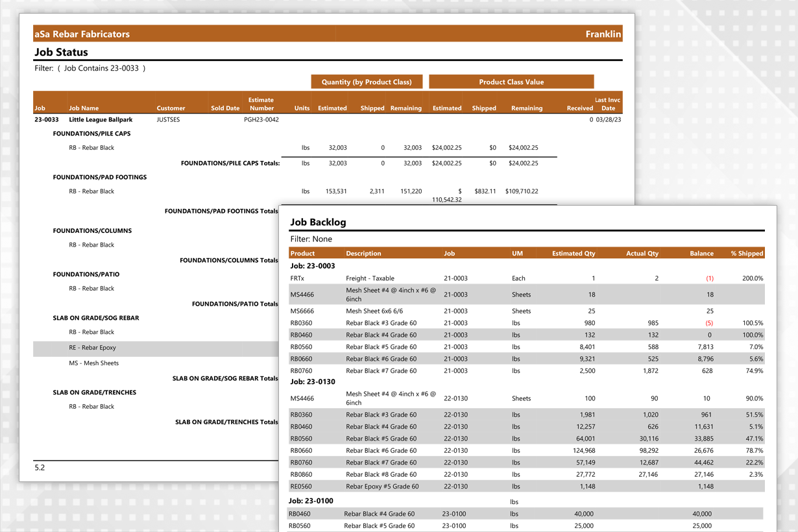Viewport: 798px width, 532px height.
Task: Select the FOUNDATIONS/PAD FOOTINGS section heading
Action: tap(99, 177)
